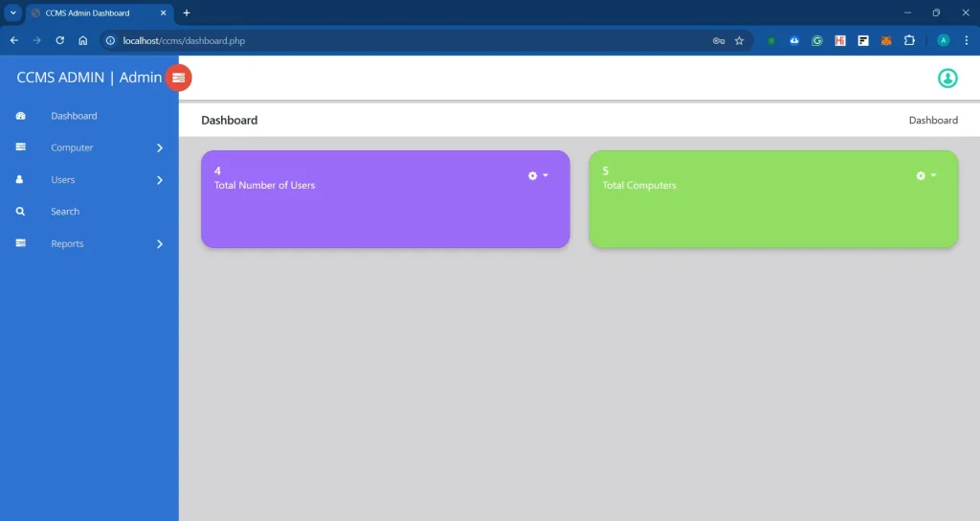Image resolution: width=980 pixels, height=521 pixels.
Task: Open the Reports sidebar menu item
Action: (x=89, y=243)
